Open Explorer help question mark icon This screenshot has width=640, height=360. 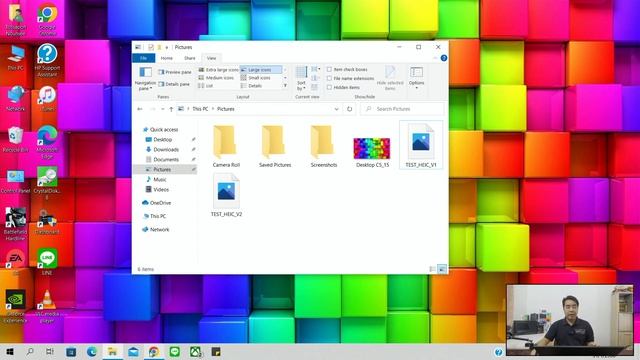(x=444, y=58)
